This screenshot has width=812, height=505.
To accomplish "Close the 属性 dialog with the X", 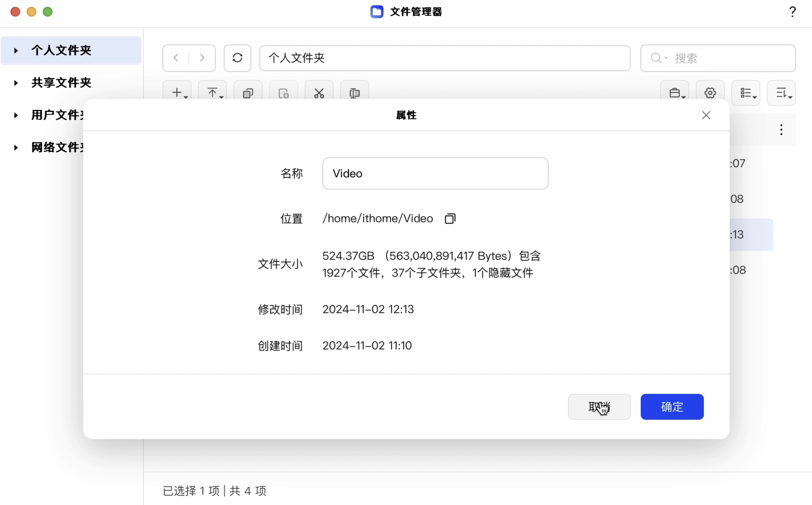I will click(x=706, y=115).
